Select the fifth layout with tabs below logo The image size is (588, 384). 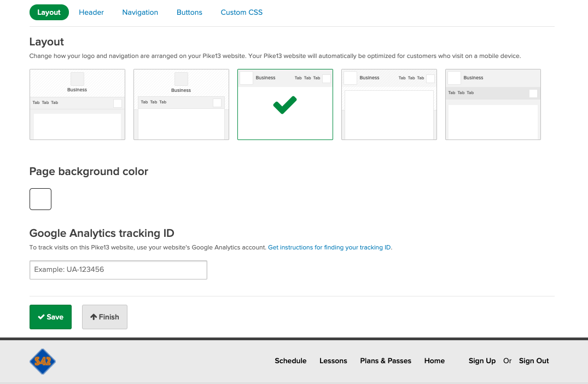point(493,104)
